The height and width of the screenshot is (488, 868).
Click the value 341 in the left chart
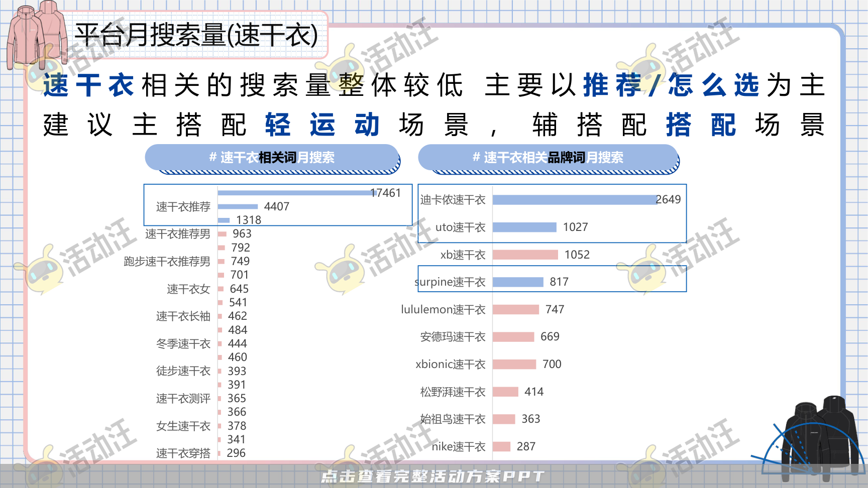[237, 440]
